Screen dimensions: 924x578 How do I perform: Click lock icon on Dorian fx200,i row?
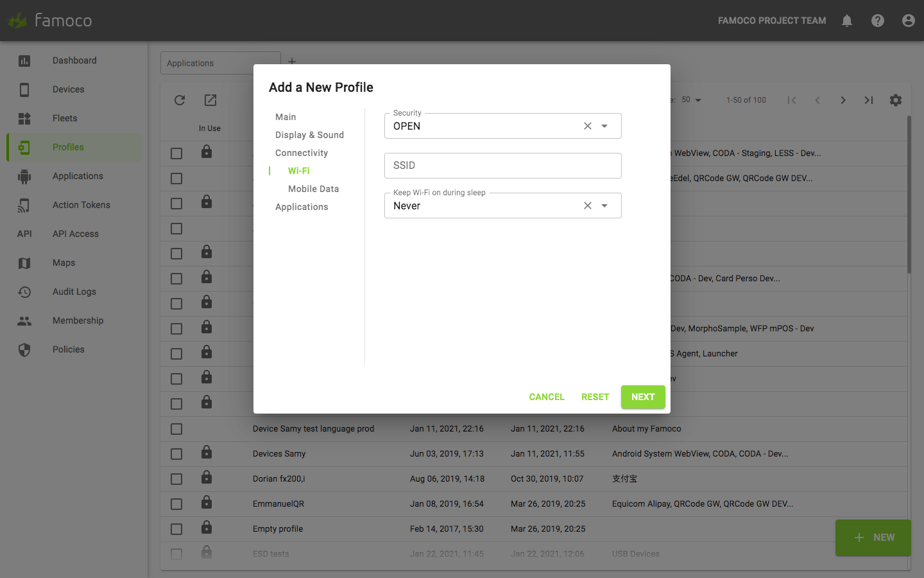[207, 477]
